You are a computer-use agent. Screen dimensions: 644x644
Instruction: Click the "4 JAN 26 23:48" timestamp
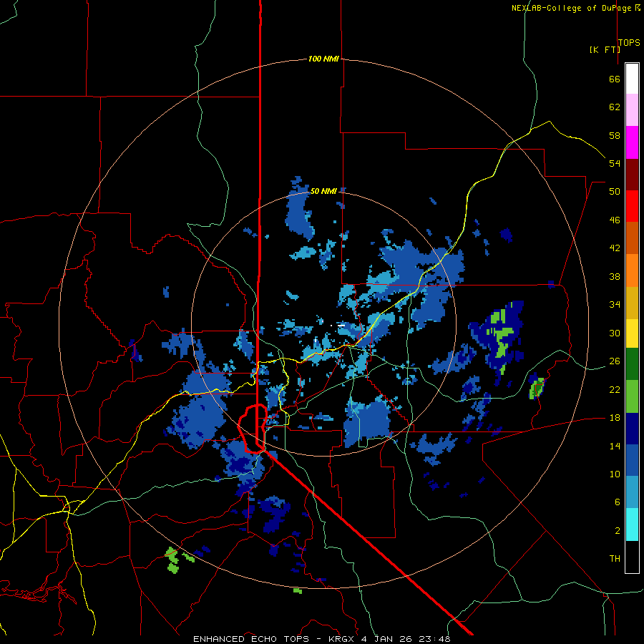point(406,639)
